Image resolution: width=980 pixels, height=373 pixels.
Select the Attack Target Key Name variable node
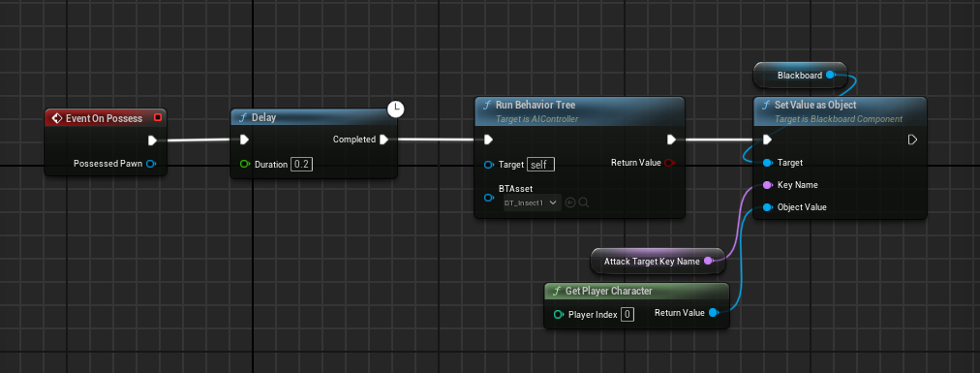click(658, 262)
